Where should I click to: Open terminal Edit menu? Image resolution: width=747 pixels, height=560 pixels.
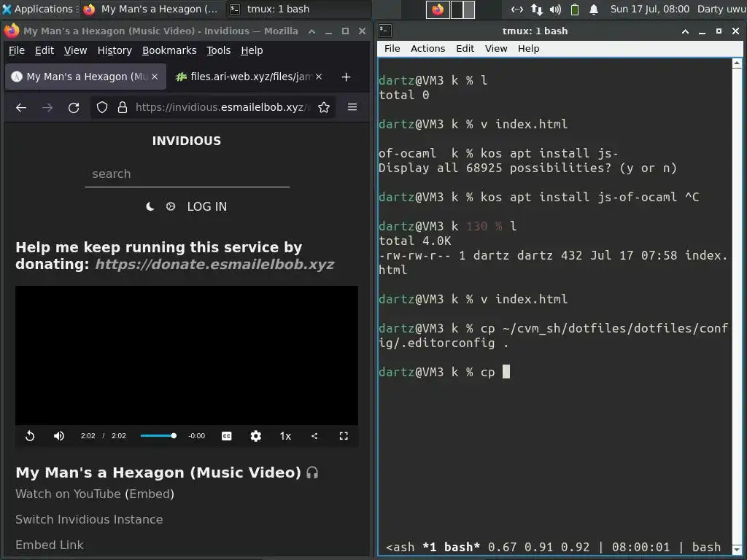point(465,49)
